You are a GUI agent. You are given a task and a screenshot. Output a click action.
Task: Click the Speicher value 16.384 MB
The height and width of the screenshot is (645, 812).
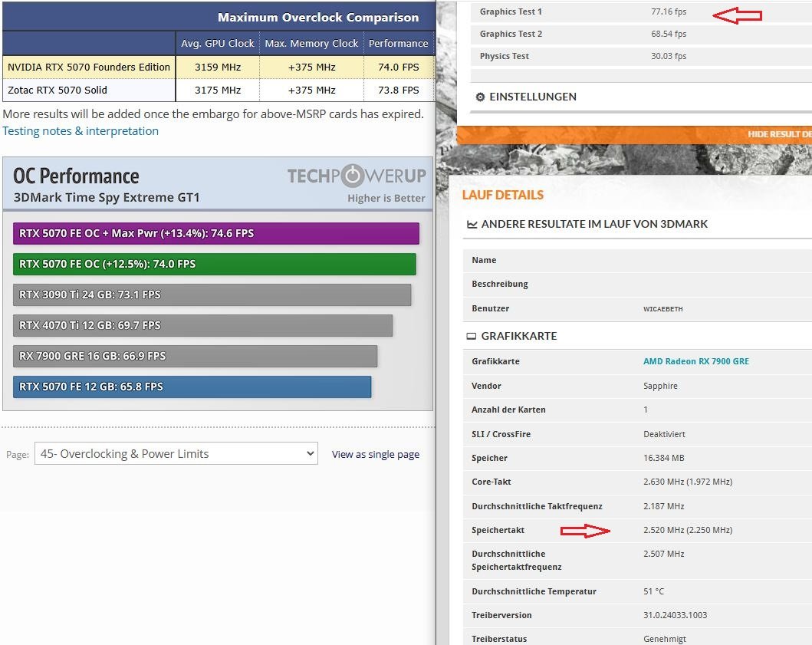point(663,457)
